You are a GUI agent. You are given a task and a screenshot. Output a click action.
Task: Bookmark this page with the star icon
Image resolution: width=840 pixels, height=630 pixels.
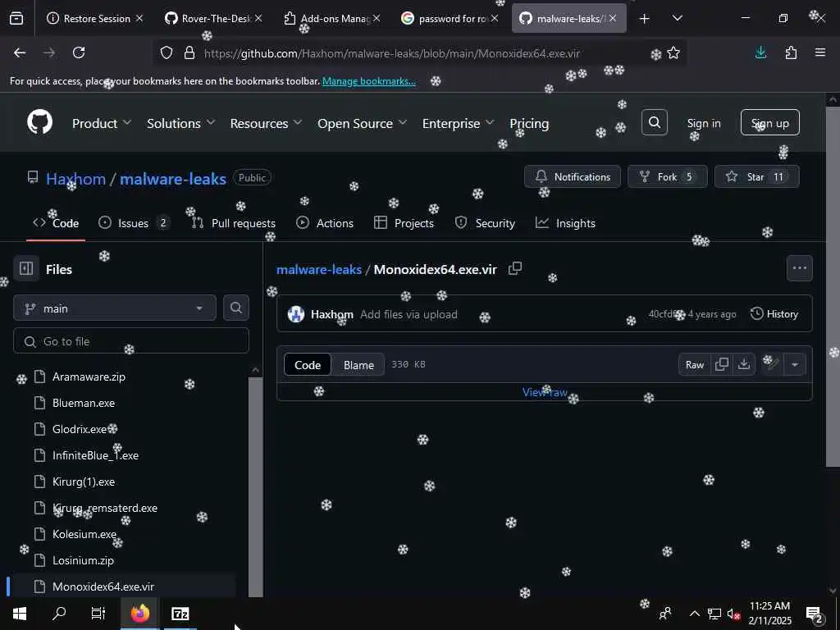point(673,53)
